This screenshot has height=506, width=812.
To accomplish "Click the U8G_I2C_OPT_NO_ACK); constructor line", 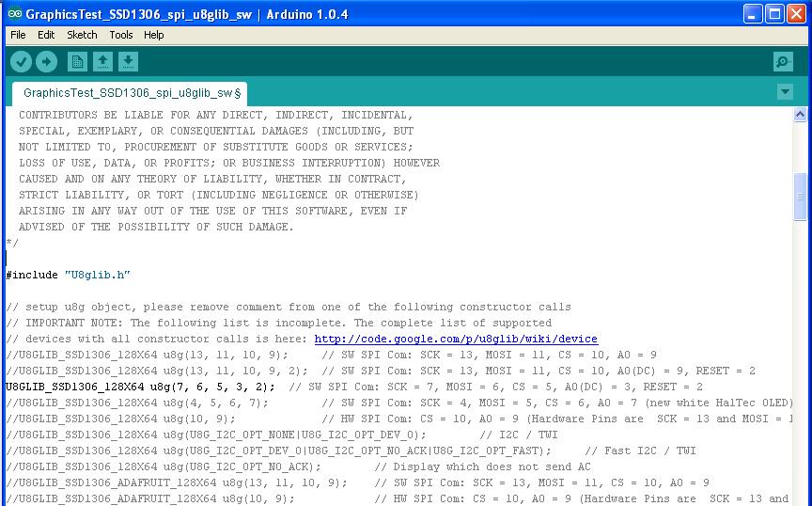I will point(298,467).
